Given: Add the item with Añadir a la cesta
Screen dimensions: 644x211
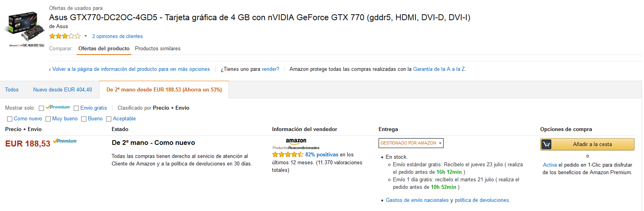Looking at the screenshot, I should tap(587, 144).
